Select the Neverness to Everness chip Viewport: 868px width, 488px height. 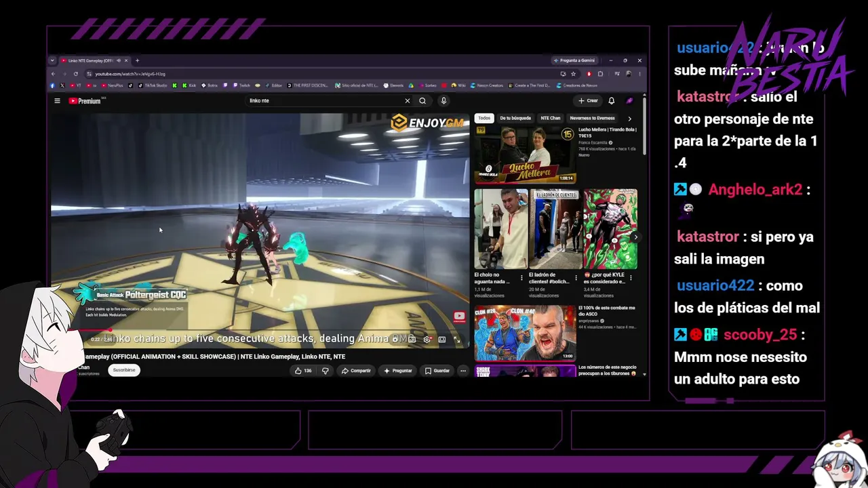[592, 118]
